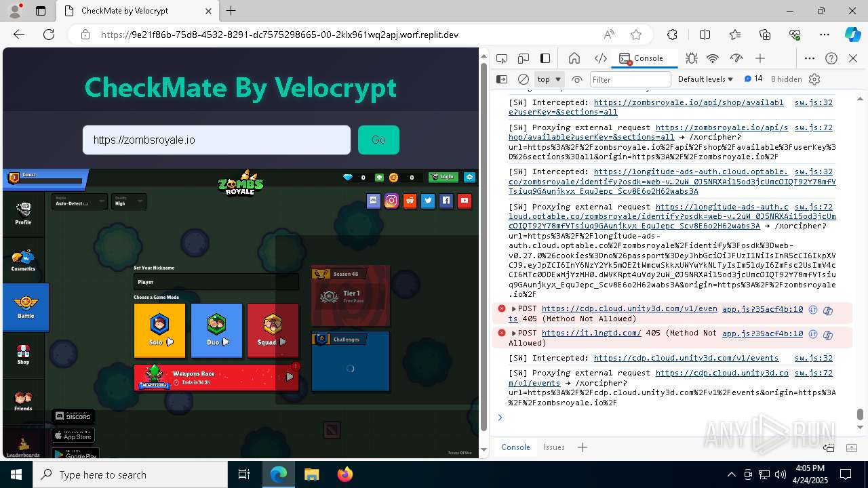
Task: Open the Challenges panel
Action: pos(351,361)
